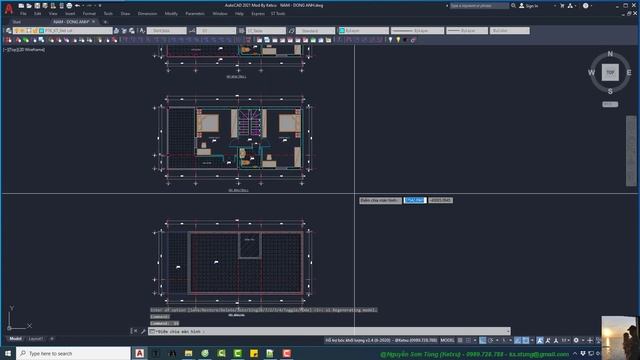This screenshot has height=360, width=640.
Task: Click the Text Style icon beside the style dropdown
Action: [142, 31]
